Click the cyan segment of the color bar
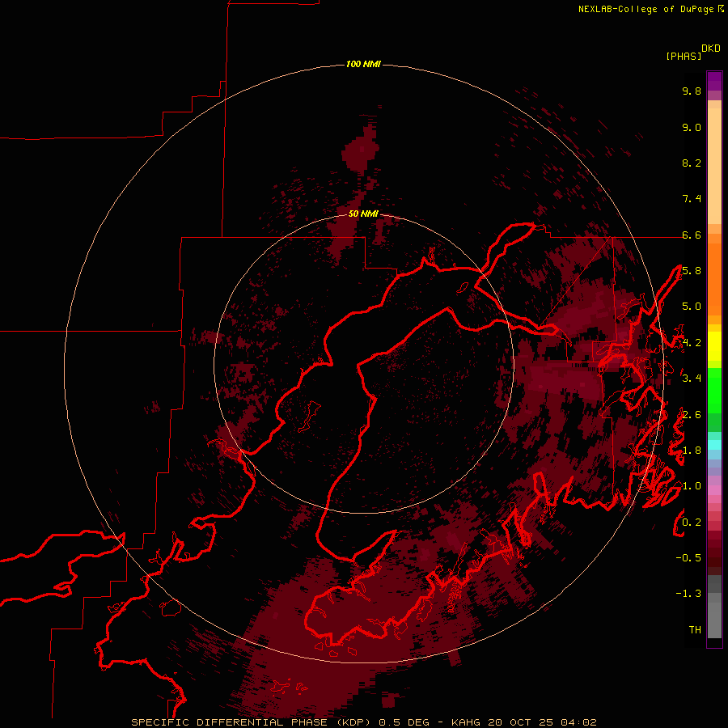Viewport: 728px width, 728px height. [x=714, y=445]
